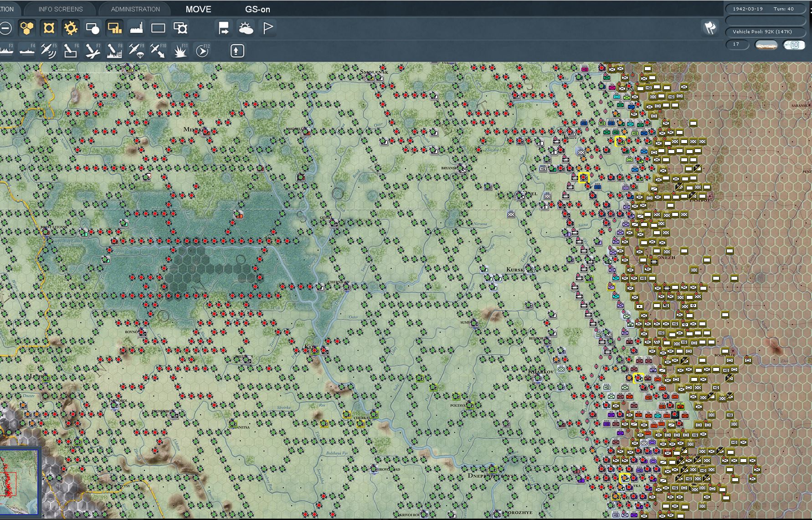Click the Poltava city label on map
This screenshot has width=812, height=520.
pyautogui.click(x=457, y=405)
